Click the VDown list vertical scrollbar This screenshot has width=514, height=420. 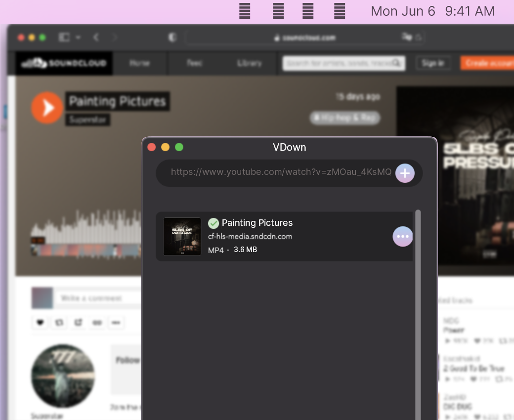[x=418, y=296]
